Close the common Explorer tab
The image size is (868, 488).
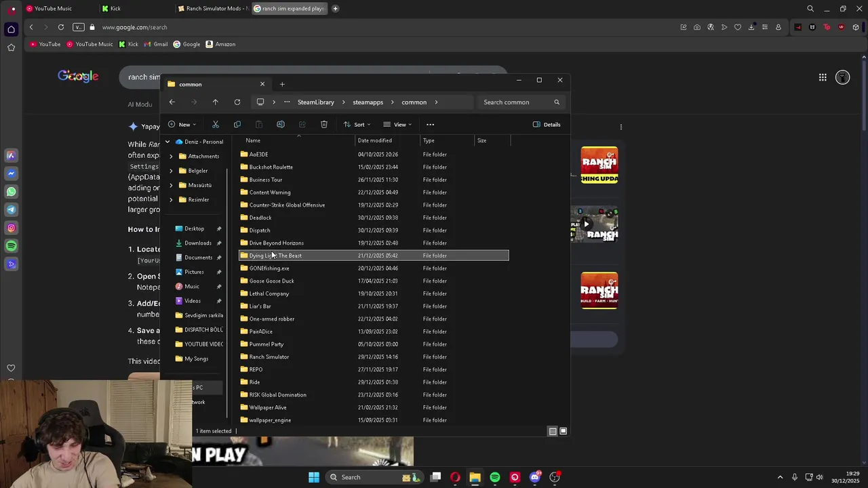262,84
